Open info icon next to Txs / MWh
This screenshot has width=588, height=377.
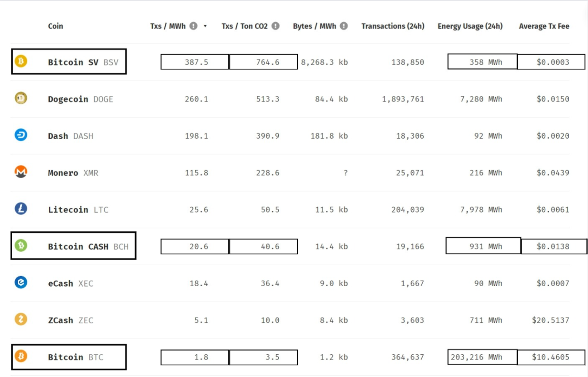click(194, 26)
